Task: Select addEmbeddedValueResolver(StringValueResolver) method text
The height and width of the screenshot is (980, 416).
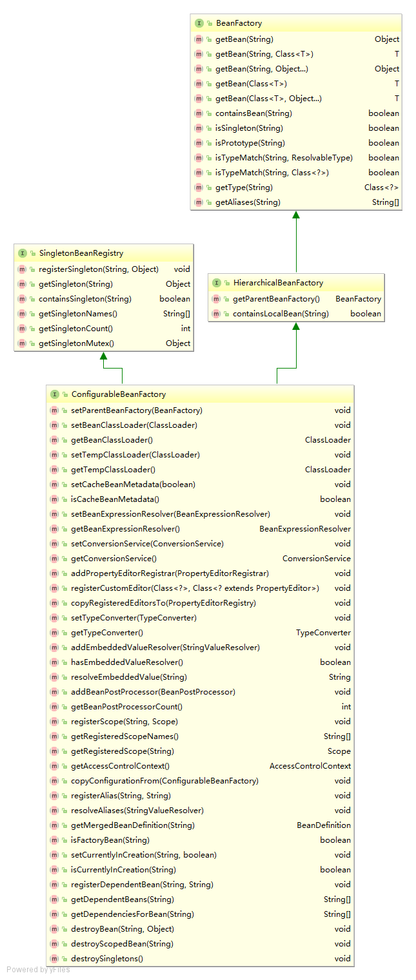Action: point(166,648)
